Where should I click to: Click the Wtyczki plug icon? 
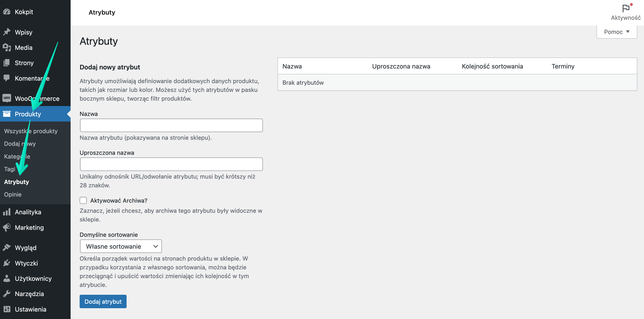coord(7,263)
